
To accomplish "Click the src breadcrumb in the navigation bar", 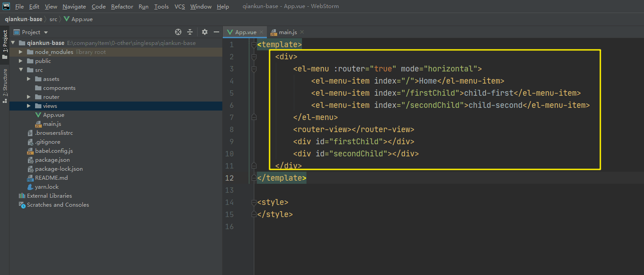I will (x=53, y=19).
